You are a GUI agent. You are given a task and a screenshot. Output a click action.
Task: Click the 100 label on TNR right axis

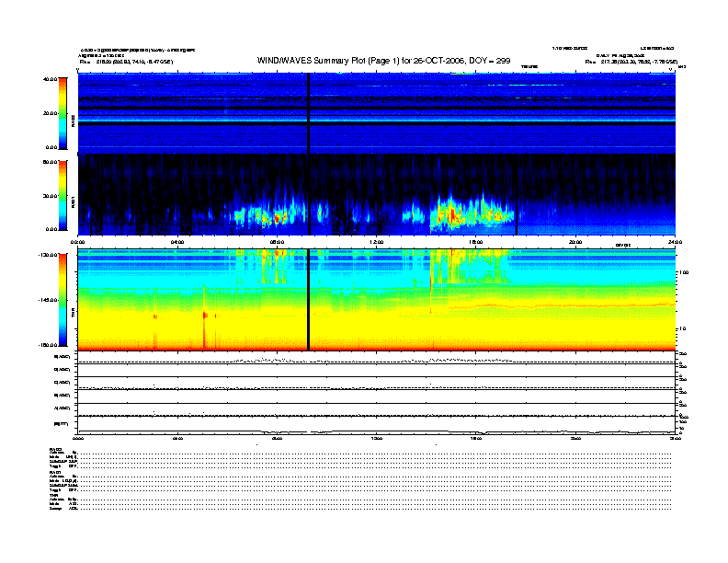[684, 272]
